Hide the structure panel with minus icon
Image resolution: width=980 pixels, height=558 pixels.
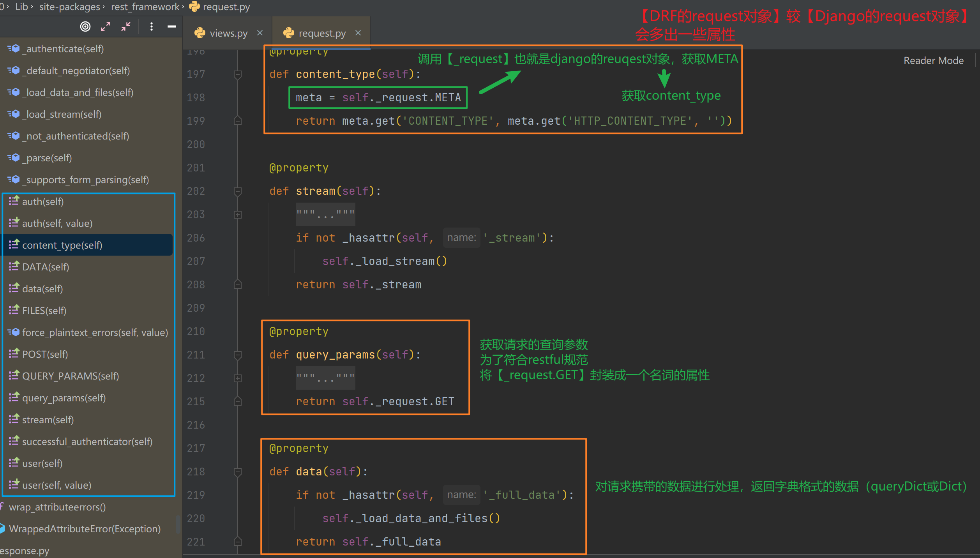tap(172, 26)
